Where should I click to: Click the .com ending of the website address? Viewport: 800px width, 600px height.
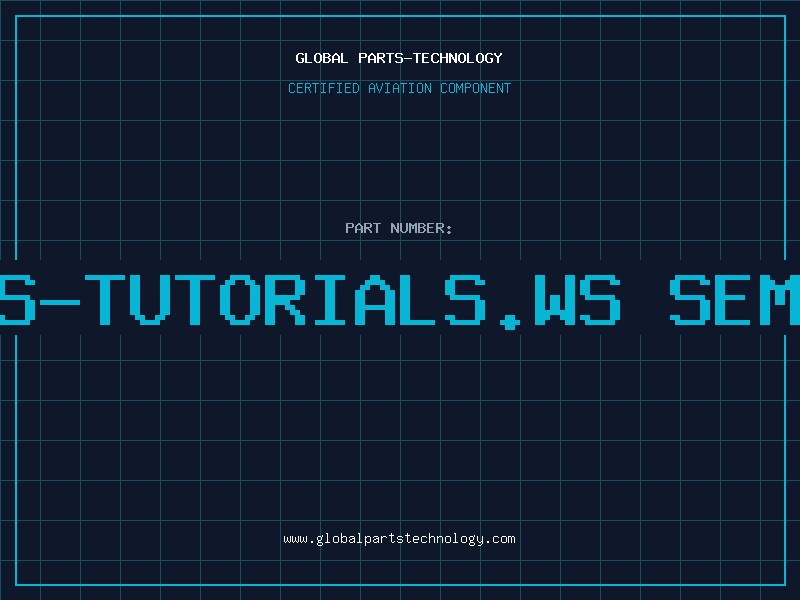(x=500, y=539)
